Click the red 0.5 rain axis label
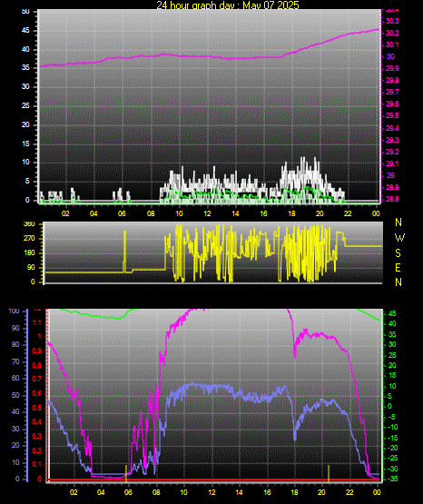This screenshot has width=423, height=504. click(x=37, y=408)
